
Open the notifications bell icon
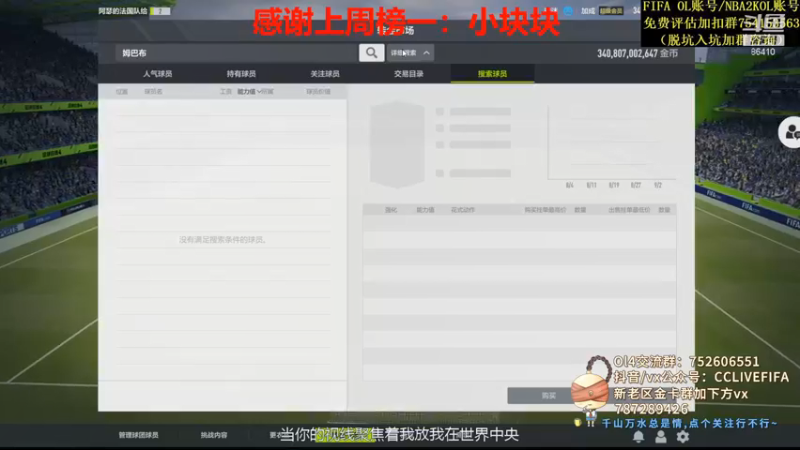(x=638, y=437)
